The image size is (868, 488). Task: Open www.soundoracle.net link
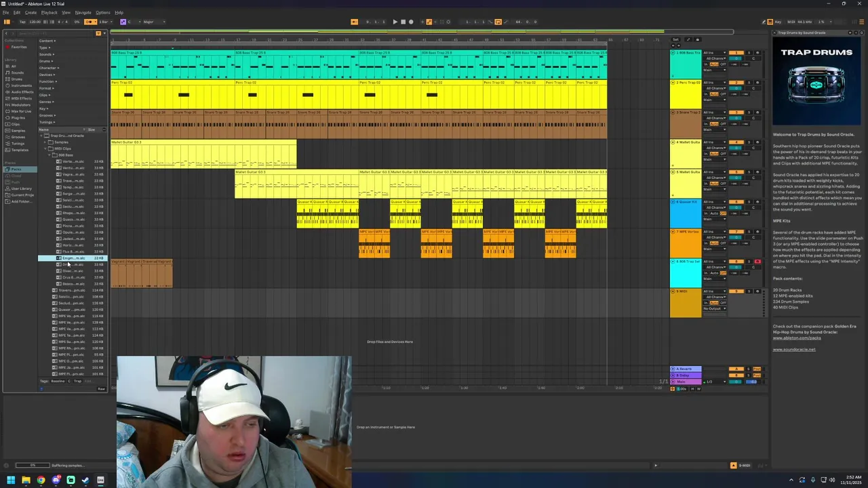[x=794, y=350]
